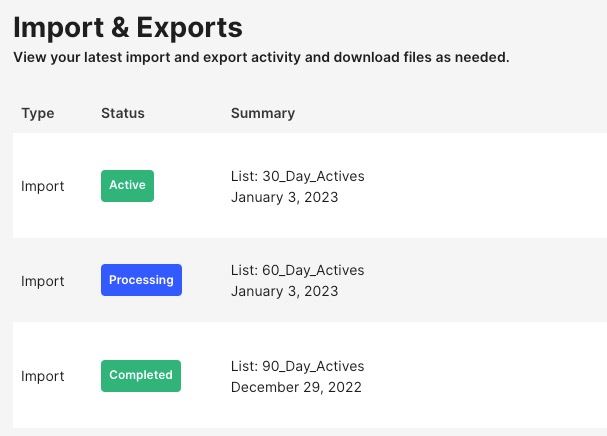The image size is (607, 436).
Task: Click the December 29, 2022 date
Action: [x=296, y=387]
